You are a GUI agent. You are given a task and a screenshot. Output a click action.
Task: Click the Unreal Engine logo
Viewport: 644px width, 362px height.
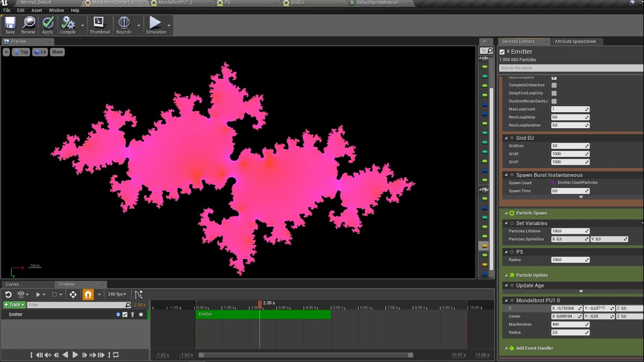coord(5,3)
